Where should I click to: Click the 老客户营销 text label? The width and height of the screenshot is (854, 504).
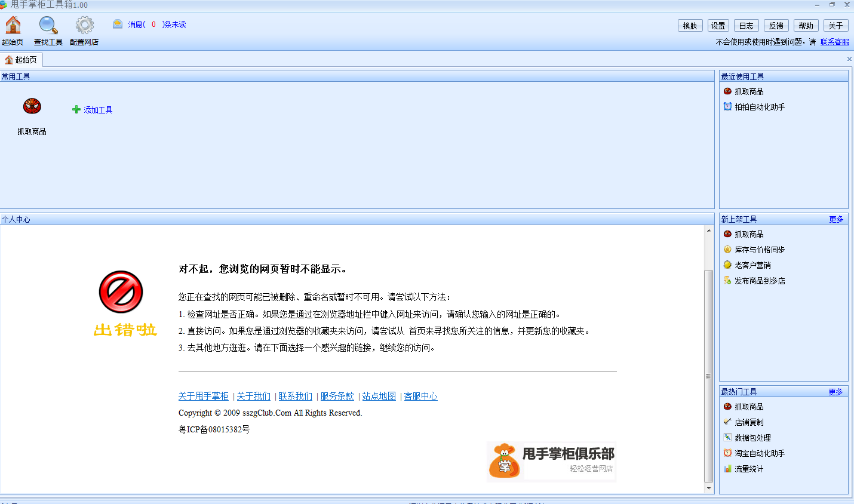pos(752,265)
